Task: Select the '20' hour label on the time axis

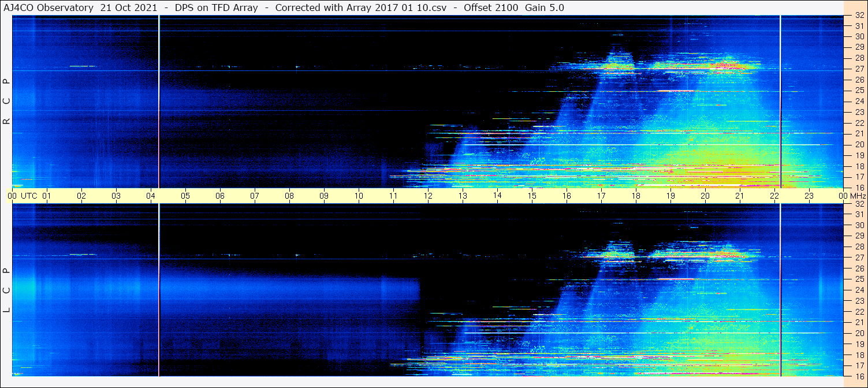Action: coord(705,196)
